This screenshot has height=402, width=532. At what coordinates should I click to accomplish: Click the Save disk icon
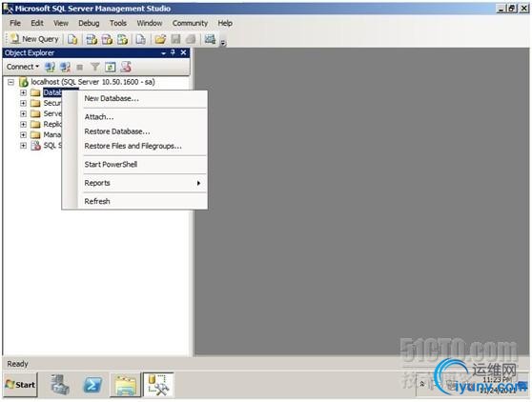point(175,39)
